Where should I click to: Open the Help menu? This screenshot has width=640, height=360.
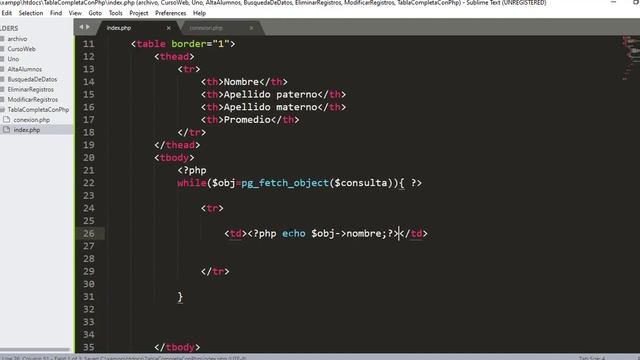coord(199,13)
